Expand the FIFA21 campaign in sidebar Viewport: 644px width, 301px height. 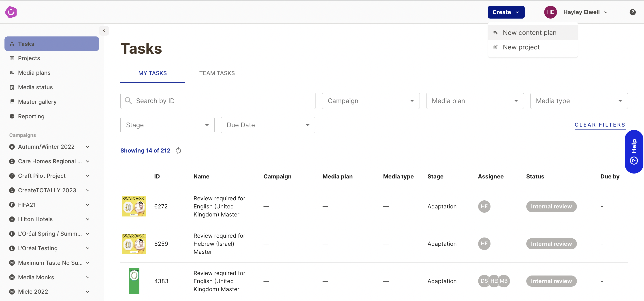pyautogui.click(x=87, y=205)
